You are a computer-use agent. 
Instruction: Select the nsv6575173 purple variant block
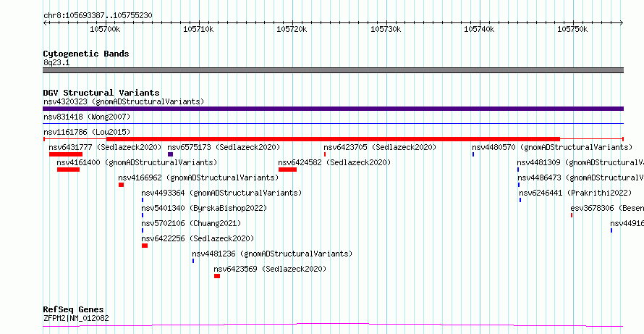171,154
